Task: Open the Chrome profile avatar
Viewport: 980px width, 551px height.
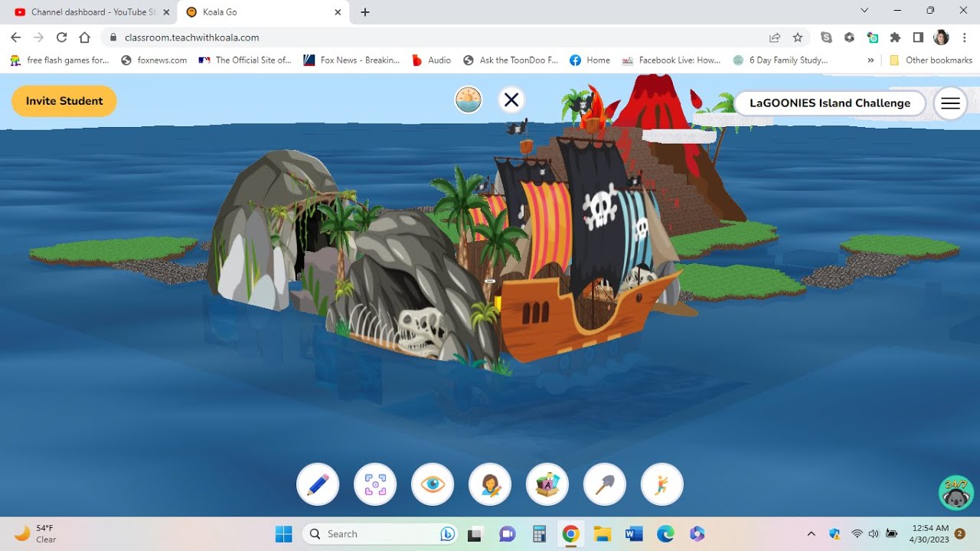Action: point(941,37)
